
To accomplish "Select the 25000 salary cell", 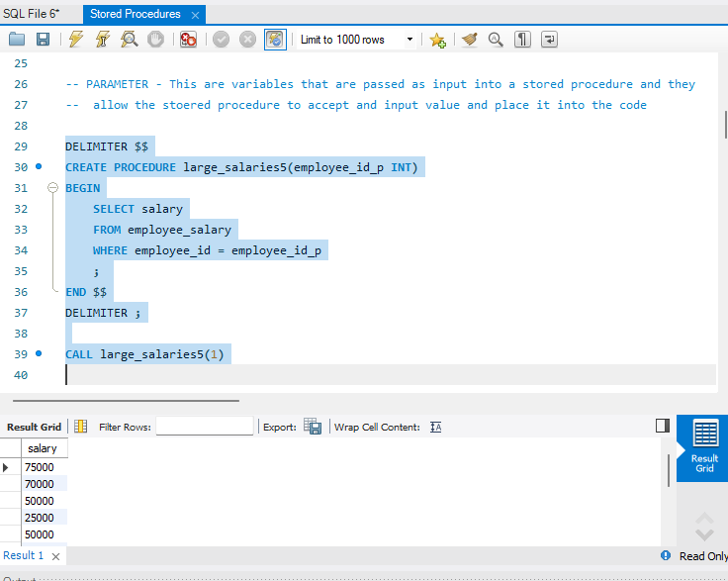I will 45,518.
